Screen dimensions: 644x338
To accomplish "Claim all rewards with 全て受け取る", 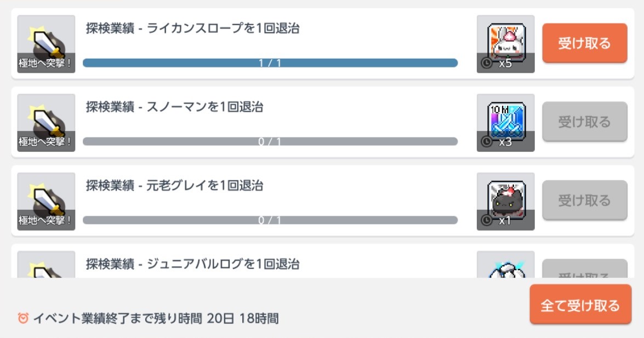I will pyautogui.click(x=580, y=305).
